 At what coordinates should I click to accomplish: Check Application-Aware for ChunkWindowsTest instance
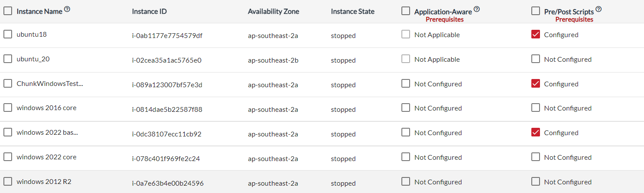(x=406, y=84)
